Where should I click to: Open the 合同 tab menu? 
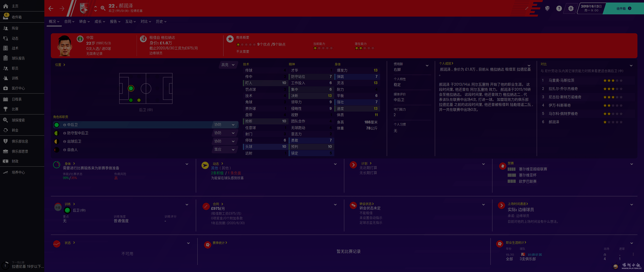tap(69, 22)
